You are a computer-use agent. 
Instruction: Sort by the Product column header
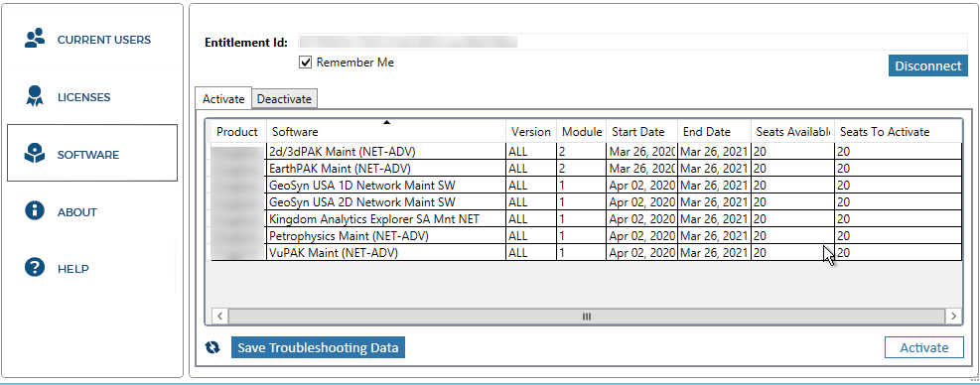237,132
